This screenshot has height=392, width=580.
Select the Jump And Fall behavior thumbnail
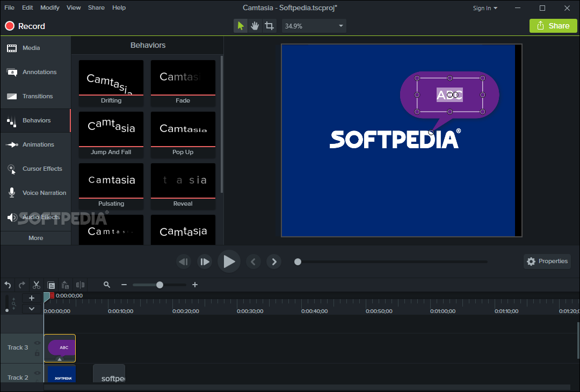111,129
